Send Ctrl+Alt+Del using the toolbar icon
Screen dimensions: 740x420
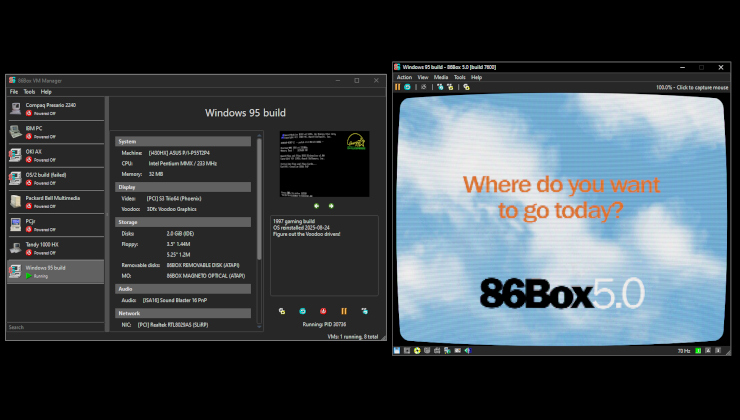pyautogui.click(x=440, y=87)
